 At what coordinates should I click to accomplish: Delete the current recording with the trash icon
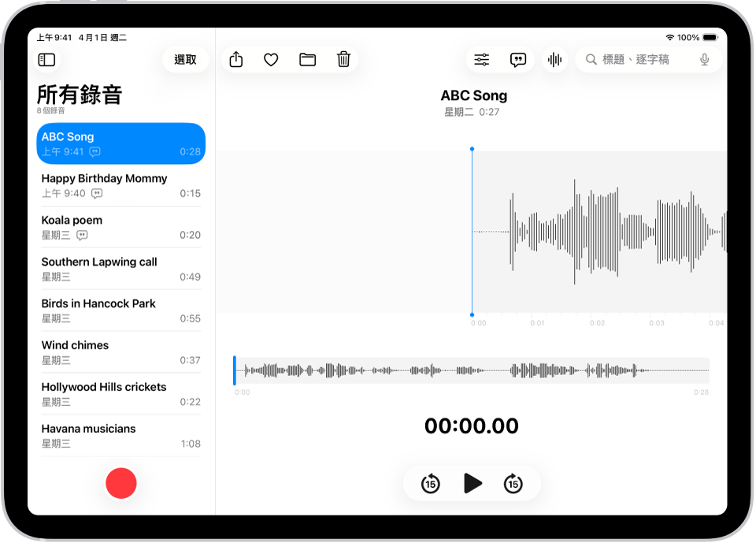(x=343, y=59)
